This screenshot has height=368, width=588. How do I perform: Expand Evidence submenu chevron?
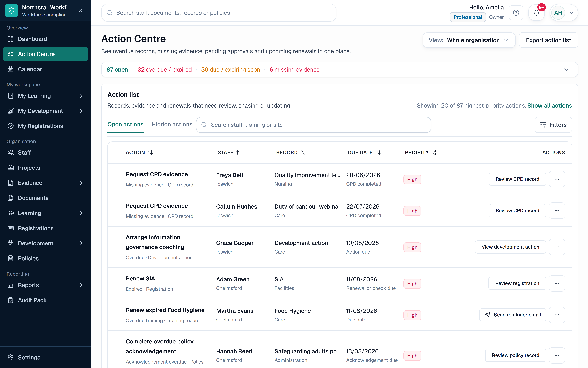coord(81,183)
